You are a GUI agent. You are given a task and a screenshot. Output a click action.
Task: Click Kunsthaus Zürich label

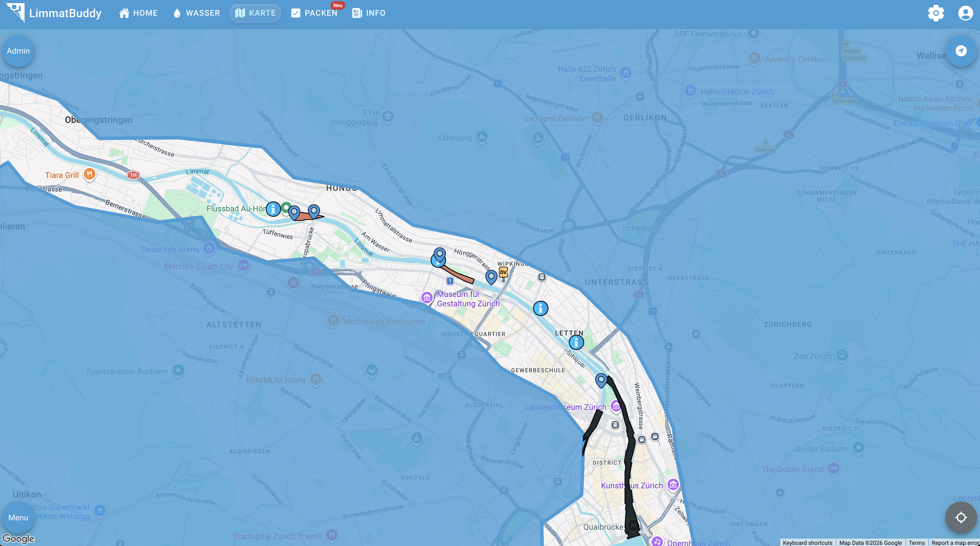tap(632, 486)
